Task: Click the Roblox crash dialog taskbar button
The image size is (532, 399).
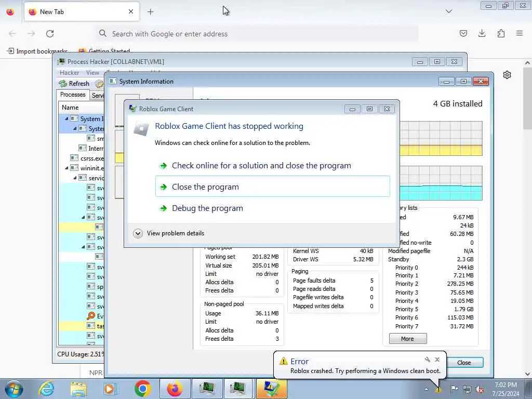Action: click(x=271, y=389)
